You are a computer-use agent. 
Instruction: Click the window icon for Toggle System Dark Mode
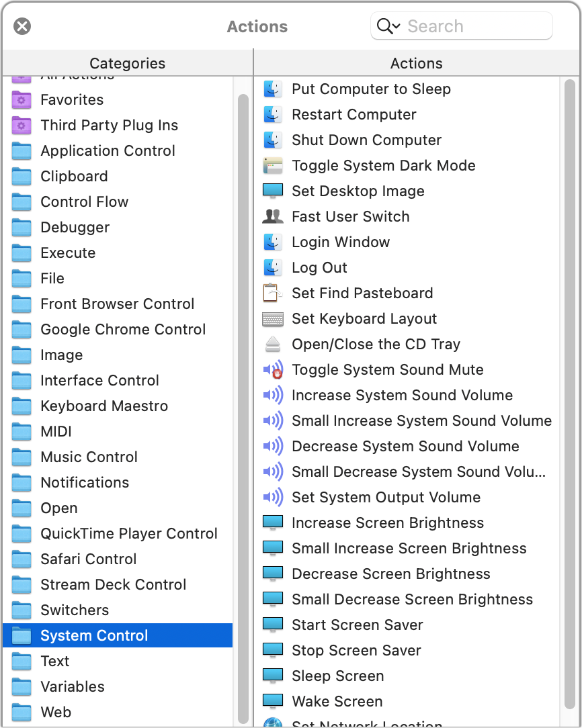pyautogui.click(x=273, y=165)
